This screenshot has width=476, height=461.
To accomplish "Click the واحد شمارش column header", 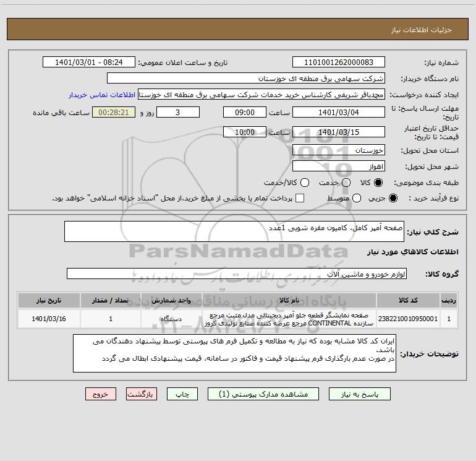I will tap(171, 300).
